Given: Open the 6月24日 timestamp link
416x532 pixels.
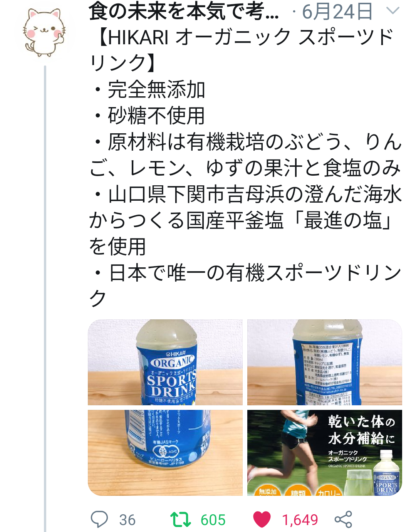Looking at the screenshot, I should coord(337,12).
